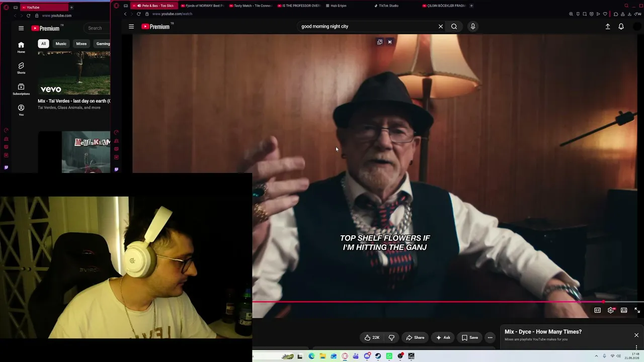Select the Music filter chip

pos(61,44)
